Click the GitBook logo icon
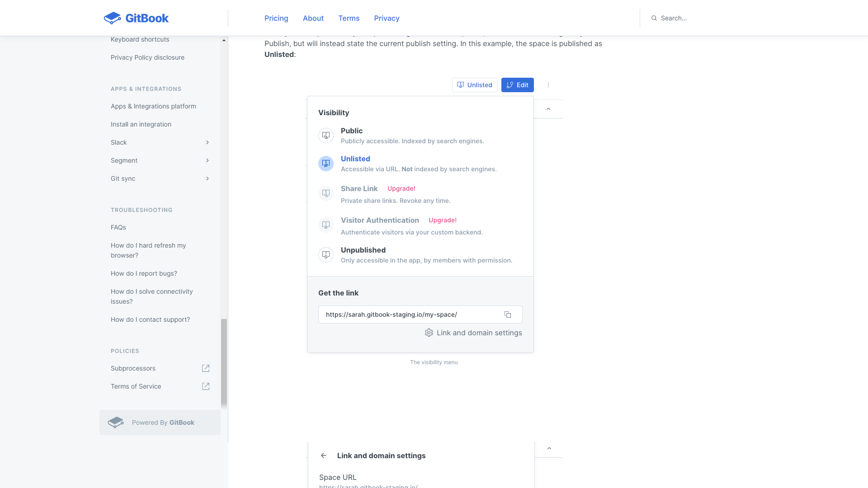Screen dimensions: 868x488 point(113,18)
